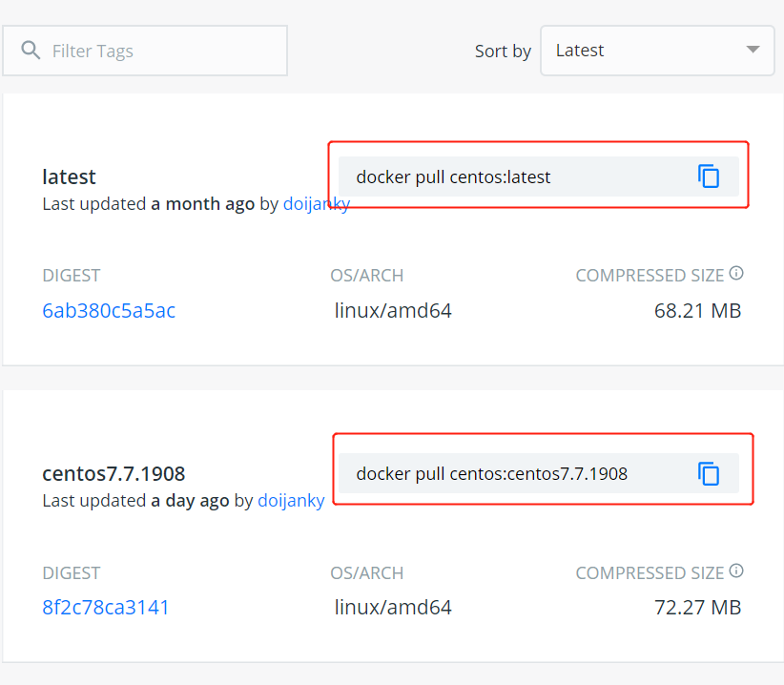Open the Sort by dropdown
Image resolution: width=784 pixels, height=685 pixels.
pos(656,50)
